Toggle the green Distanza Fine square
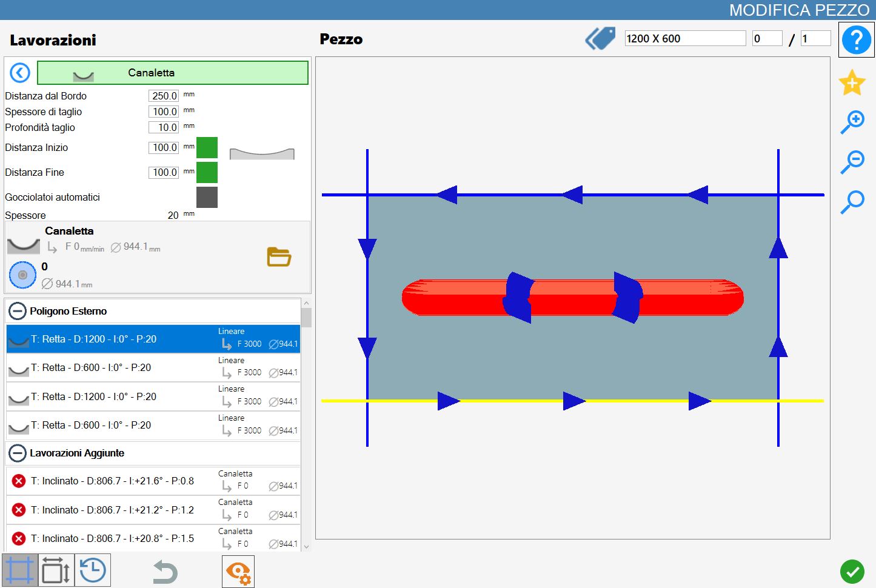The image size is (876, 588). point(207,173)
